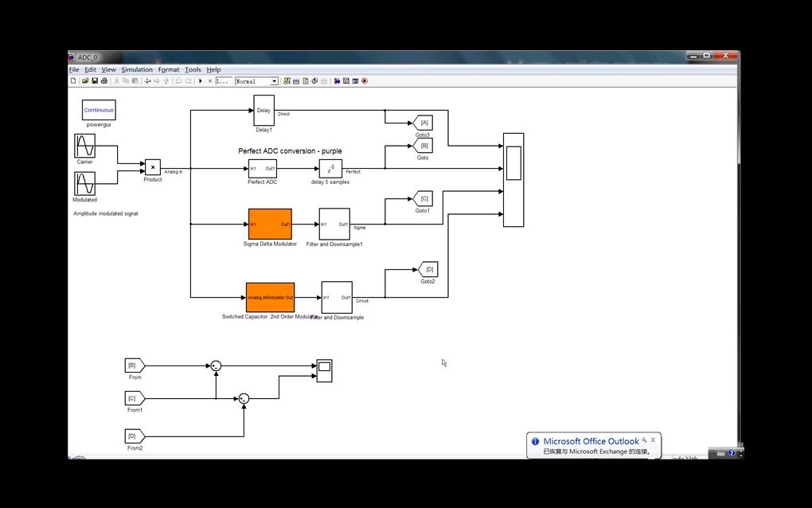Select the powergui Continuous block
Viewport: 812px width, 508px height.
coord(99,110)
